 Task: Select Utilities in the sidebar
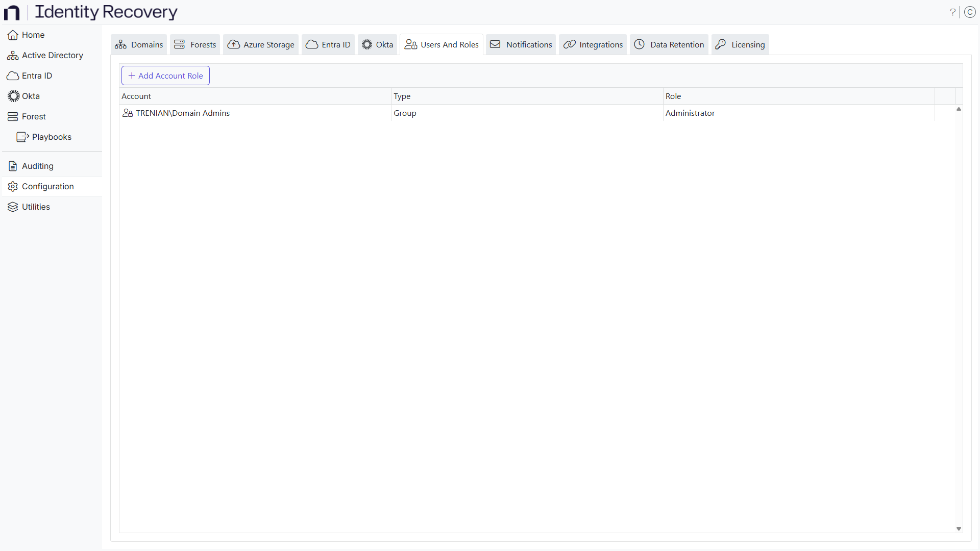pos(36,207)
